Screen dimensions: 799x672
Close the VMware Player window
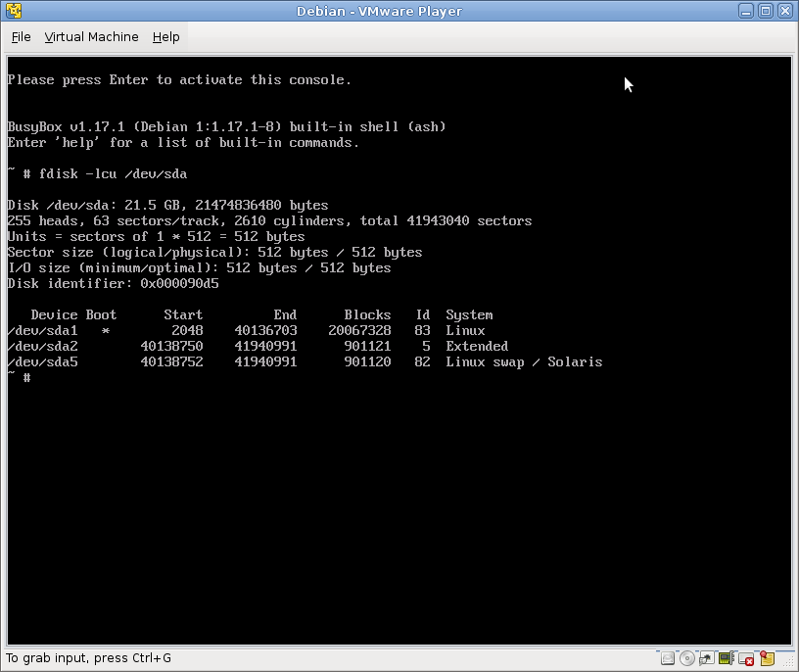coord(785,11)
